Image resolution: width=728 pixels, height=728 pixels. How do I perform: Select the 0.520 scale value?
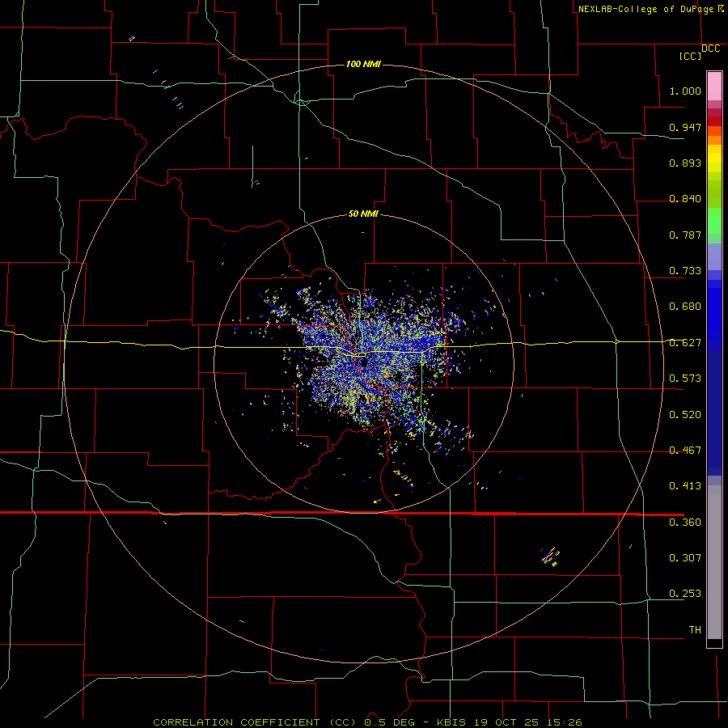(x=685, y=415)
